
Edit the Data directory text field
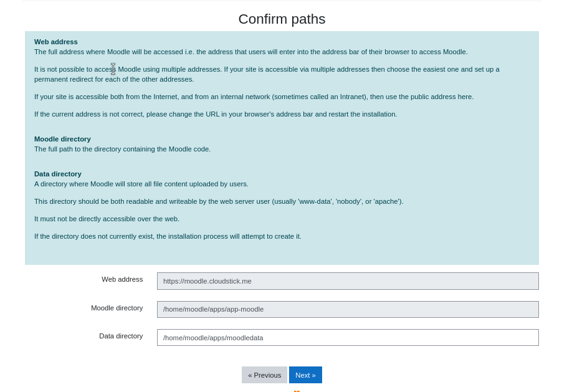348,338
